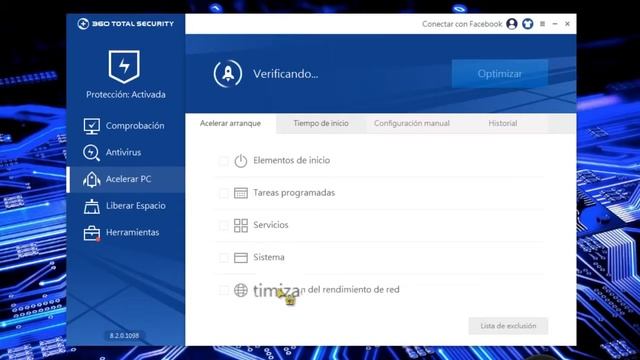The width and height of the screenshot is (640, 360).
Task: Click the version number 8.2.0.1098
Action: [x=124, y=336]
